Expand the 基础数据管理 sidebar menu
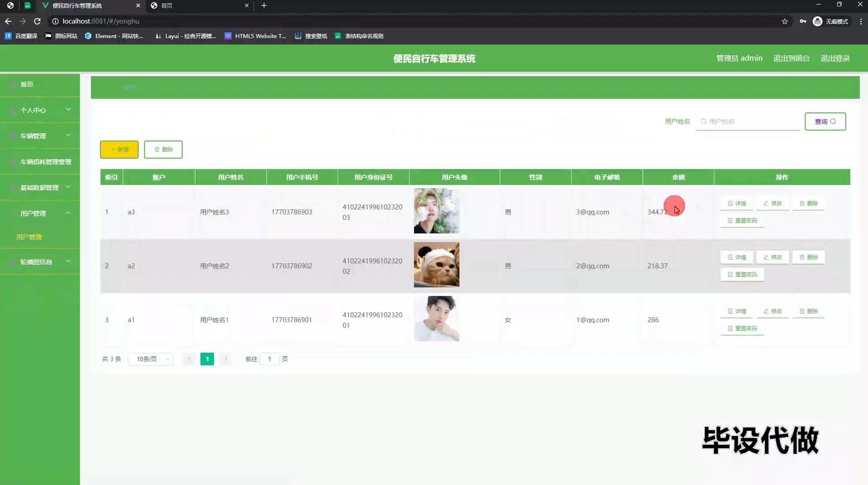This screenshot has height=485, width=868. [x=40, y=187]
